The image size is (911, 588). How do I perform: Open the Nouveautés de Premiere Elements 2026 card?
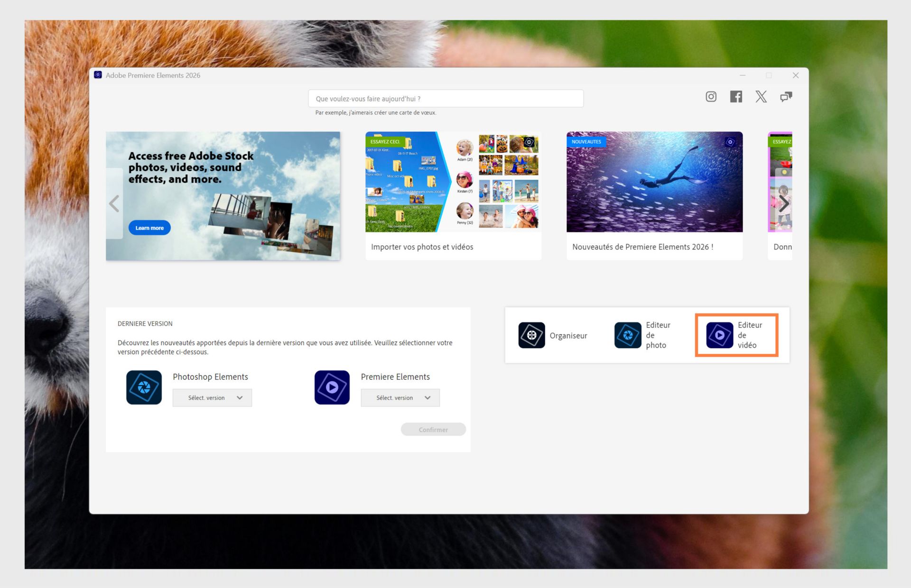[x=654, y=195]
